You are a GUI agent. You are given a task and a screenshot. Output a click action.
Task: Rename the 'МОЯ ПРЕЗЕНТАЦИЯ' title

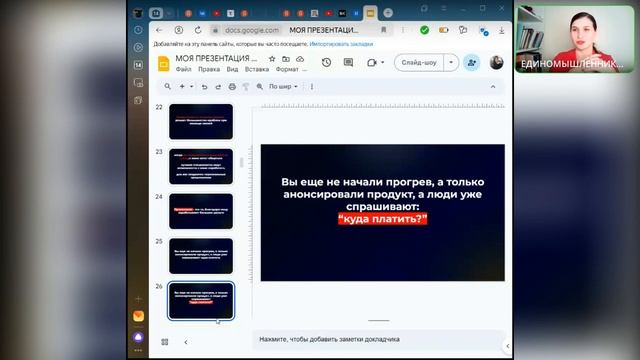coord(216,58)
